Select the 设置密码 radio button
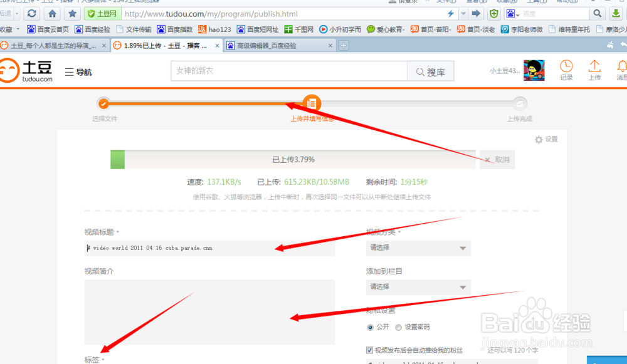The image size is (627, 364). point(398,327)
